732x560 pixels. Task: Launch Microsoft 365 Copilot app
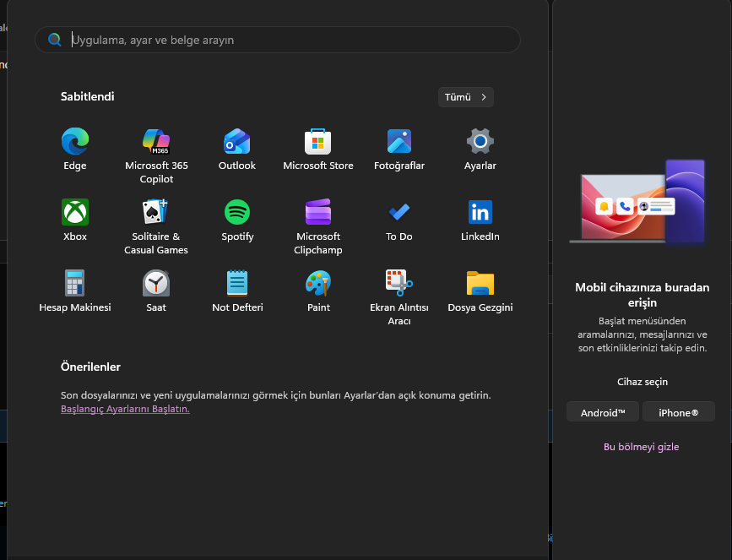point(156,141)
